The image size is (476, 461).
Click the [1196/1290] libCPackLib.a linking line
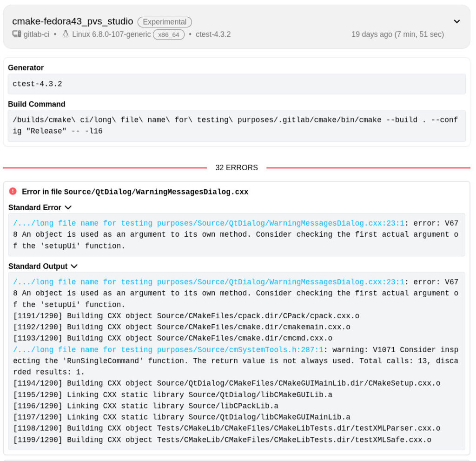[x=145, y=406]
